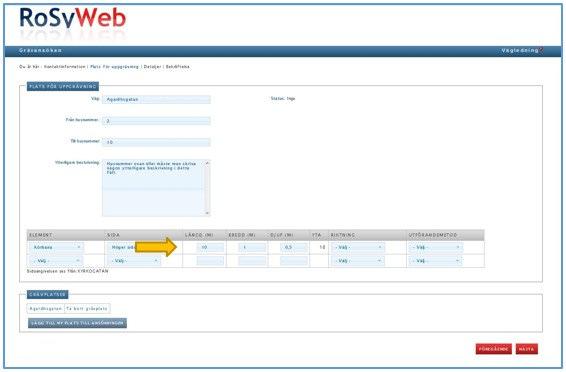The image size is (566, 372).
Task: Click the Längd field with value 10
Action: pos(210,248)
